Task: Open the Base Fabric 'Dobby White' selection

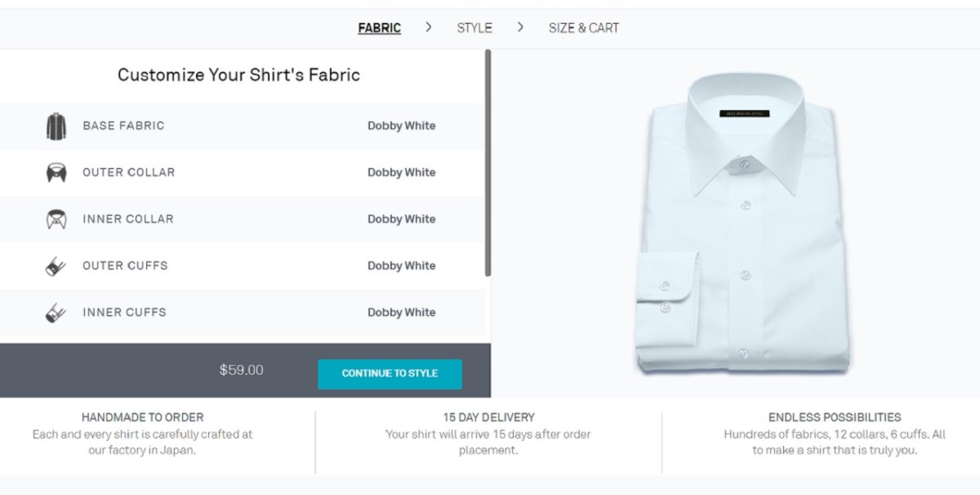Action: tap(401, 126)
